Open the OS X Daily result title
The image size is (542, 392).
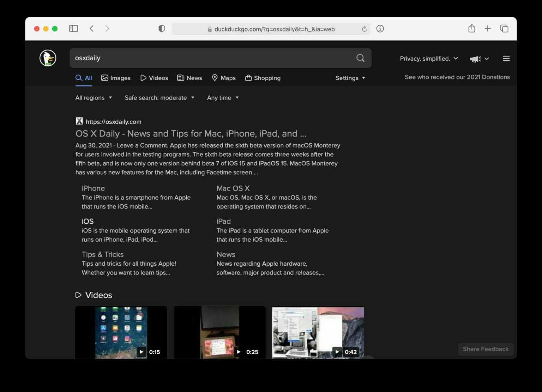point(191,133)
